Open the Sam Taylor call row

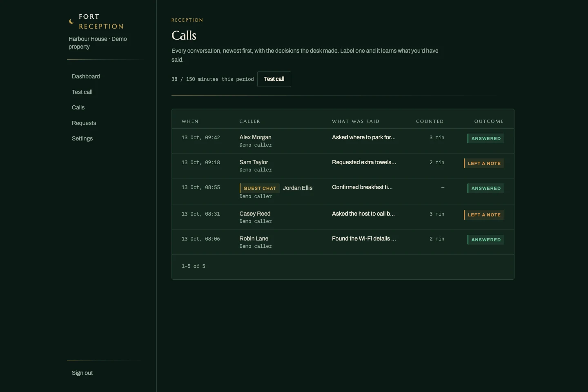[x=343, y=166]
